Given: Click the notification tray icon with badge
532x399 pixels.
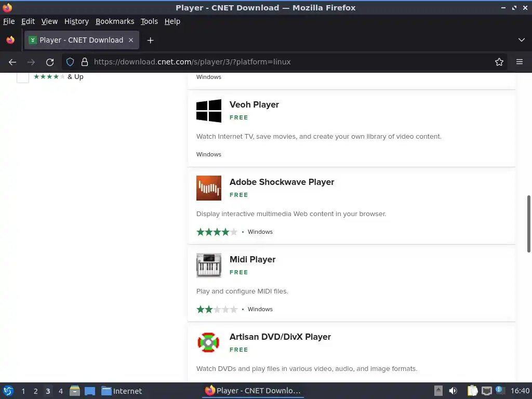Looking at the screenshot, I should point(499,390).
